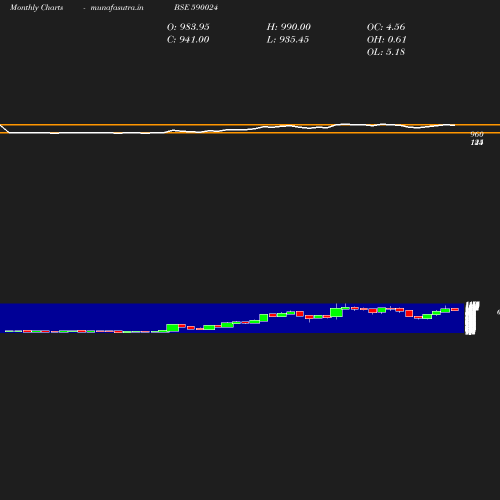Image resolution: width=500 pixels, height=500 pixels.
Task: Click the close price C: 941.00
Action: [x=188, y=39]
